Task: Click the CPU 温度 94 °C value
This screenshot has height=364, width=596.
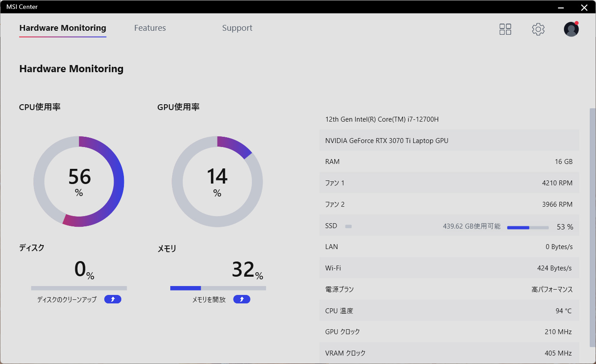Action: [x=563, y=311]
